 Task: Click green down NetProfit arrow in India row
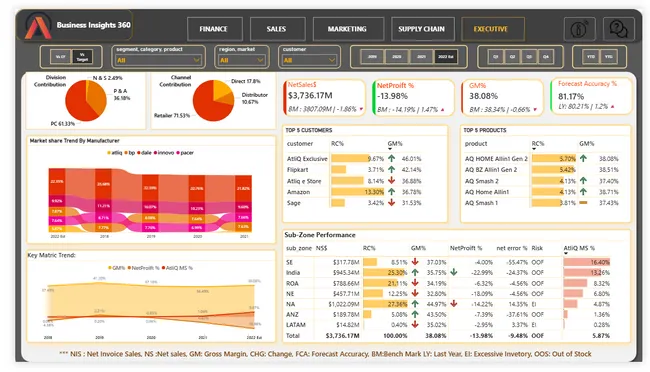pos(454,272)
